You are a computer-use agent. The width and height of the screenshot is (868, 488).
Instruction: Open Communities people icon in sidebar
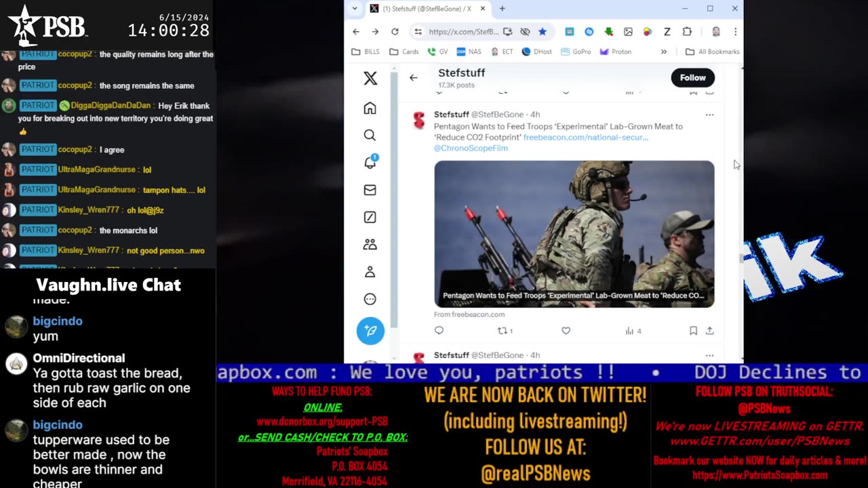tap(370, 245)
